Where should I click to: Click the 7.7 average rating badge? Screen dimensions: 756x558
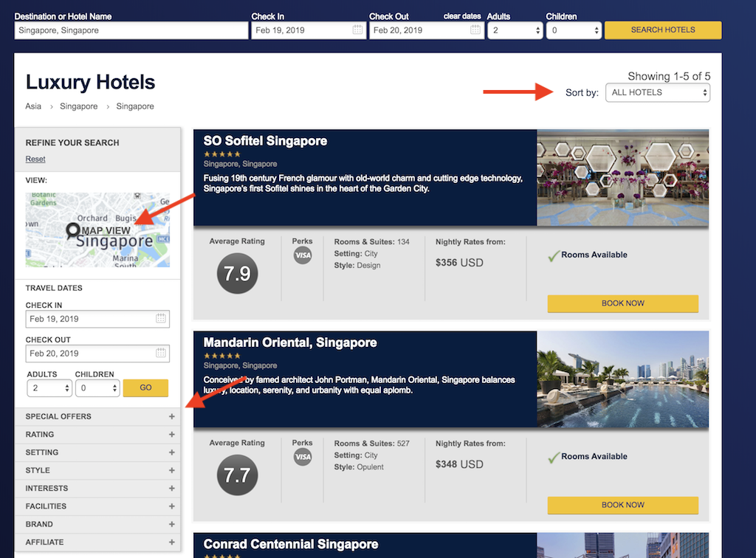[x=237, y=475]
